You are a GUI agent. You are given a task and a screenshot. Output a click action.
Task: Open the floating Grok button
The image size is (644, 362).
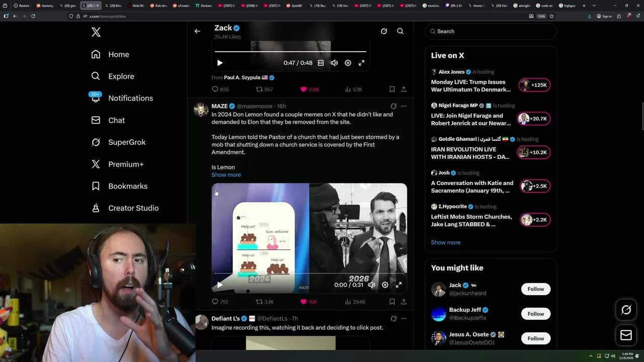626,310
